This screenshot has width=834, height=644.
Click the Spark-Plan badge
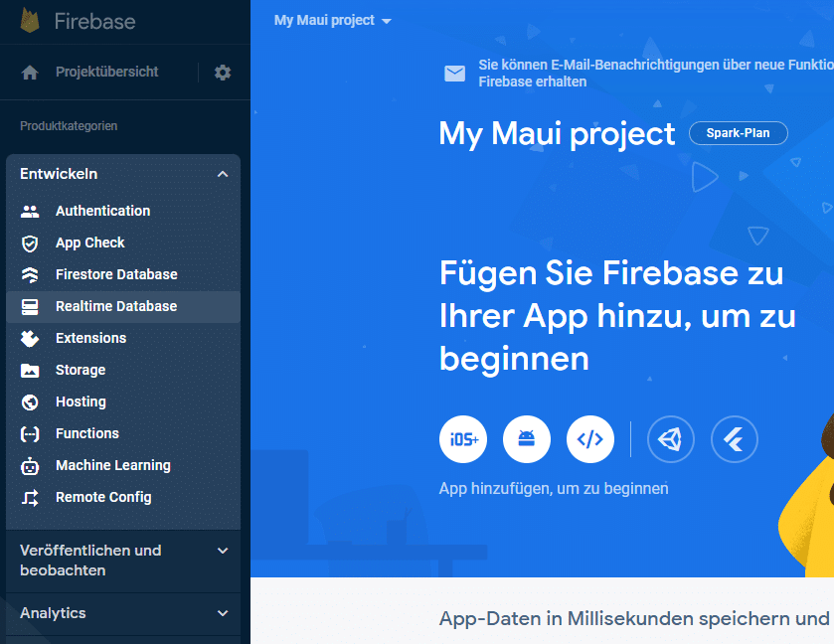click(x=739, y=133)
